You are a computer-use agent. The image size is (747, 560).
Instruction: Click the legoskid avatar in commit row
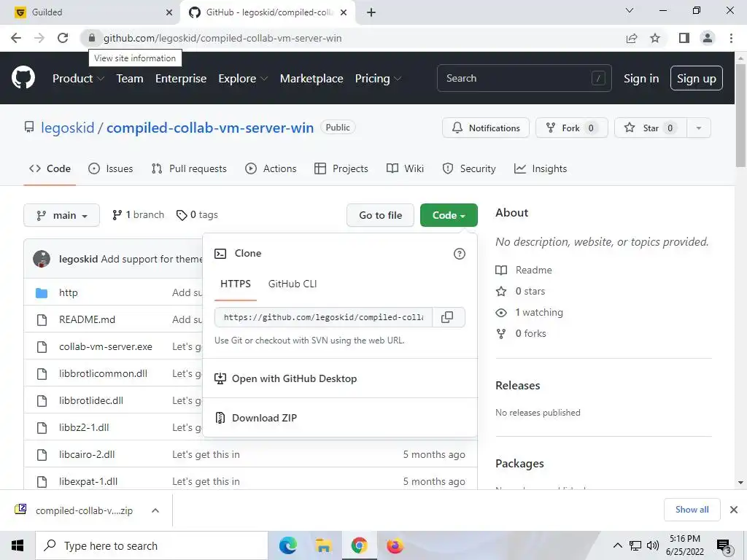[x=42, y=259]
